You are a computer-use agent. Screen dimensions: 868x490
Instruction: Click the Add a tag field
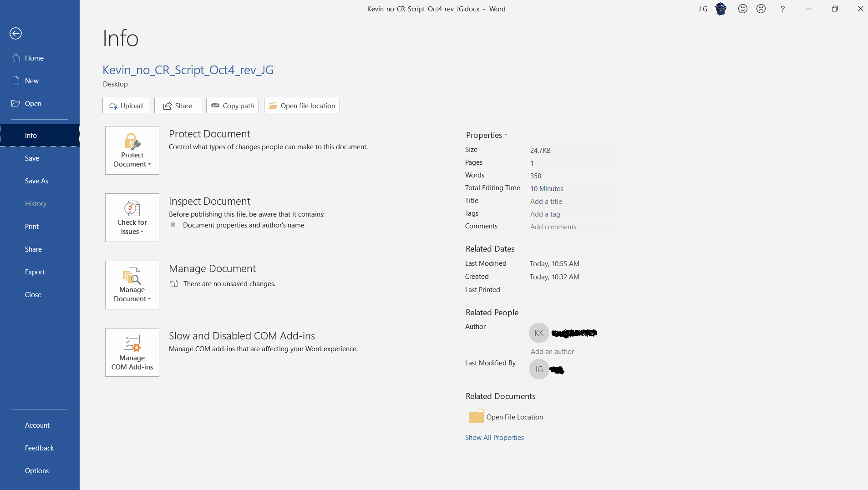573,214
